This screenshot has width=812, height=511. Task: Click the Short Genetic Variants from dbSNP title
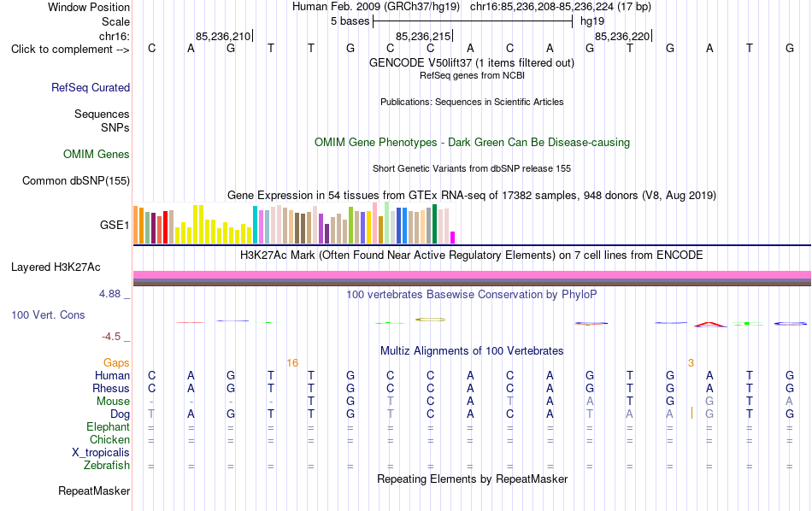coord(472,169)
